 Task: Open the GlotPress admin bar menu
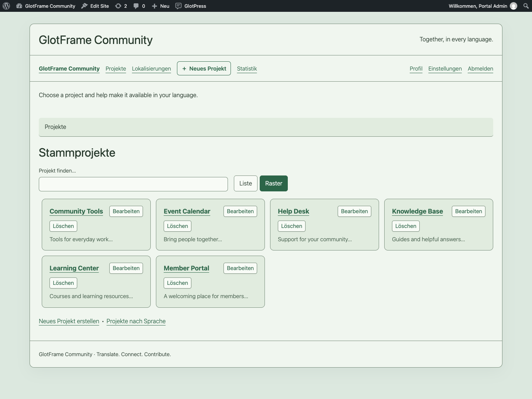click(x=191, y=6)
